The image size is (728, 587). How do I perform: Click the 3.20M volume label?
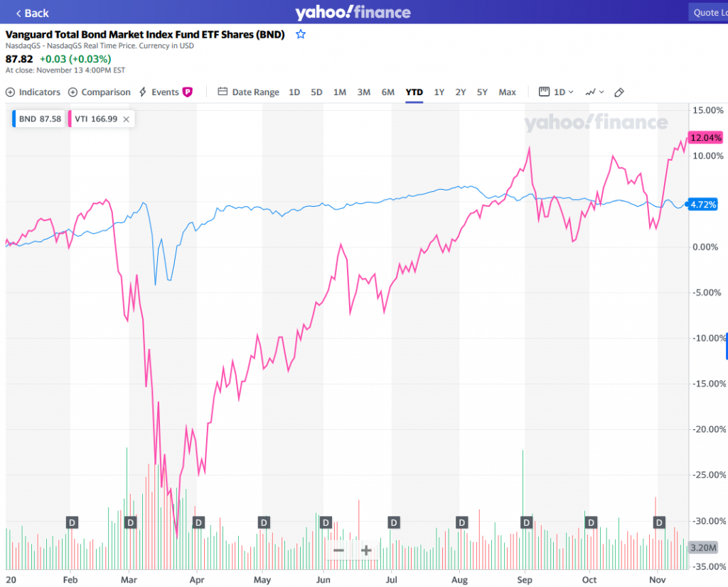pos(703,547)
